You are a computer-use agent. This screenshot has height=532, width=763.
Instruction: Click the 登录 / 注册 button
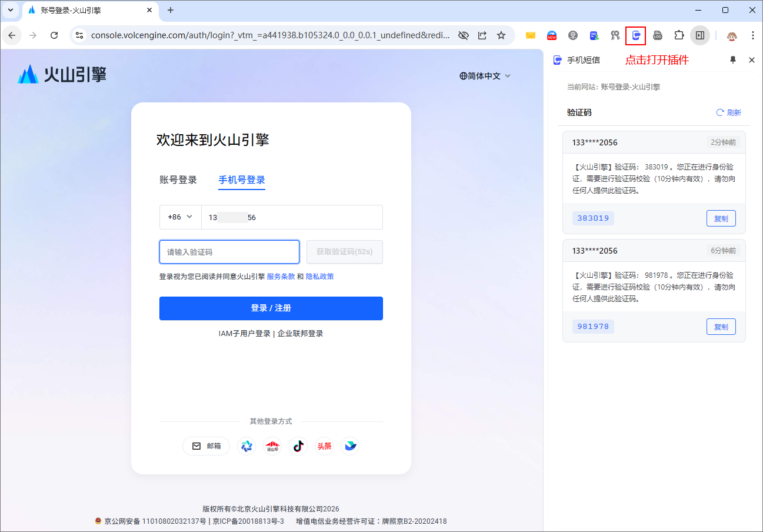(x=271, y=308)
